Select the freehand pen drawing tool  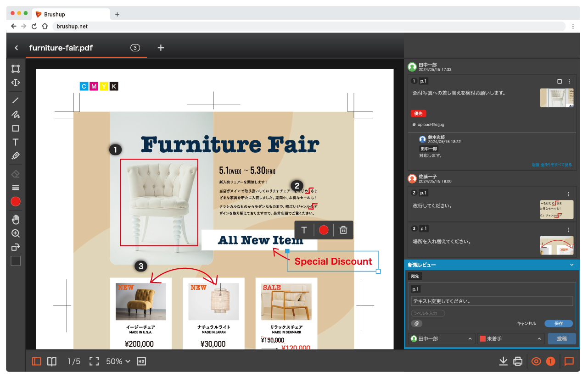tap(16, 114)
